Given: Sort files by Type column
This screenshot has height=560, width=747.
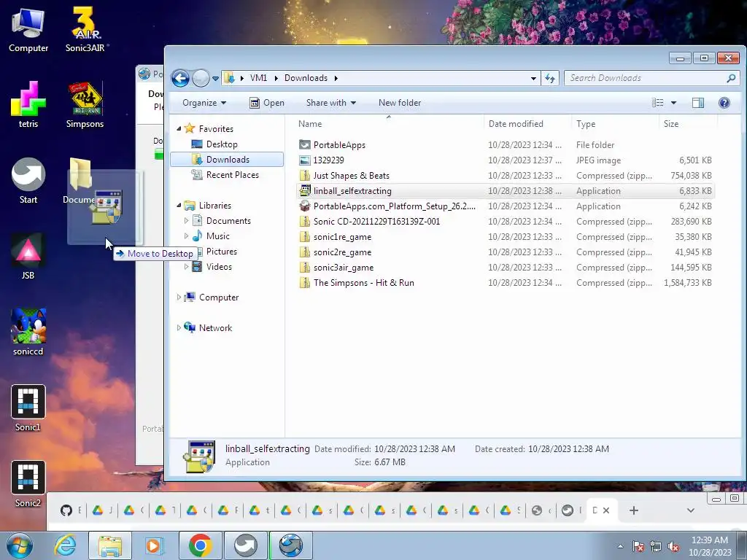Looking at the screenshot, I should pyautogui.click(x=616, y=124).
